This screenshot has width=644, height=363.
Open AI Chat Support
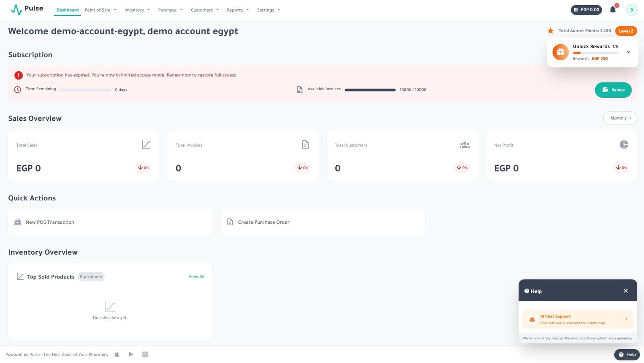[578, 320]
